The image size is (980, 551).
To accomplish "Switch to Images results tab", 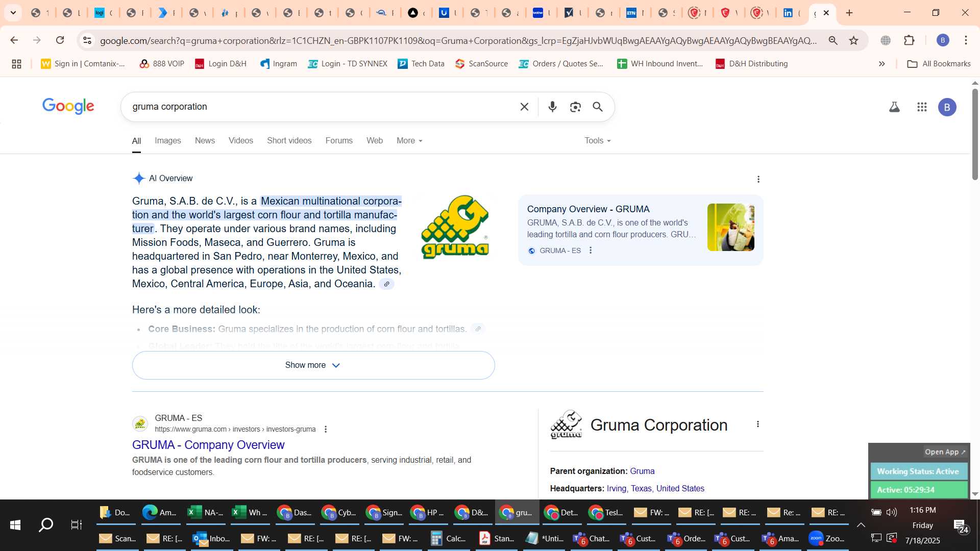I will (168, 141).
